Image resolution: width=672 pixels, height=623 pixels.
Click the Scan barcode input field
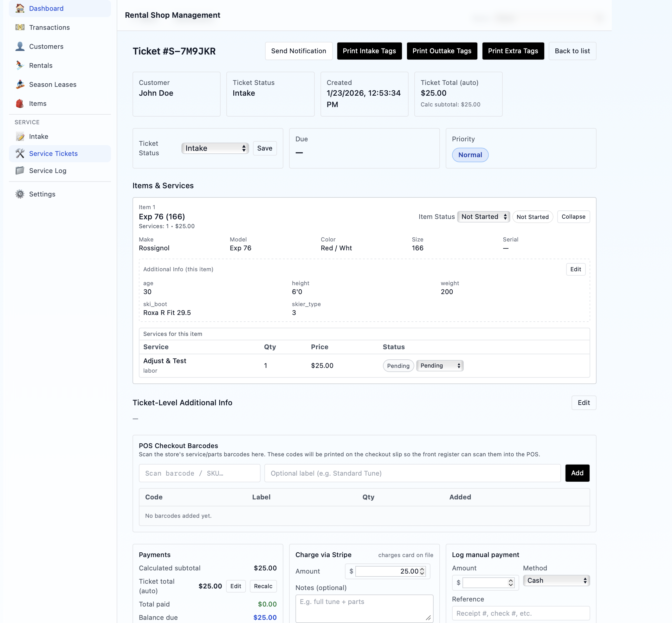tap(199, 473)
